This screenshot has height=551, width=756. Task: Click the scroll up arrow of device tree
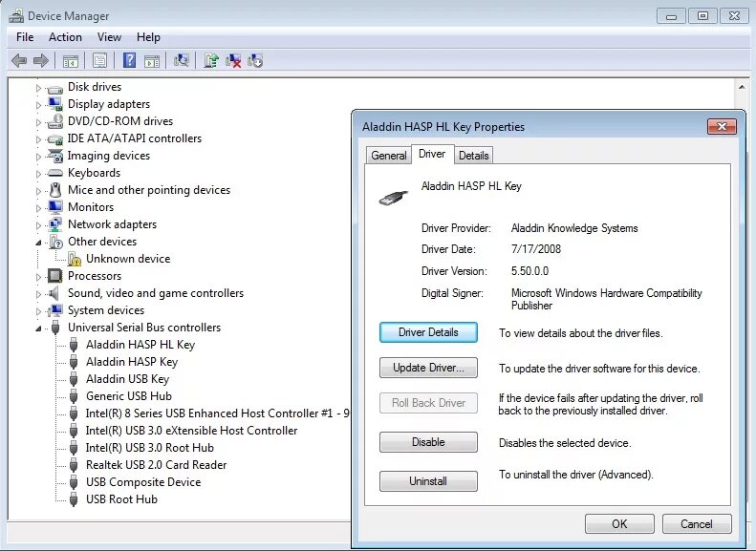[742, 87]
